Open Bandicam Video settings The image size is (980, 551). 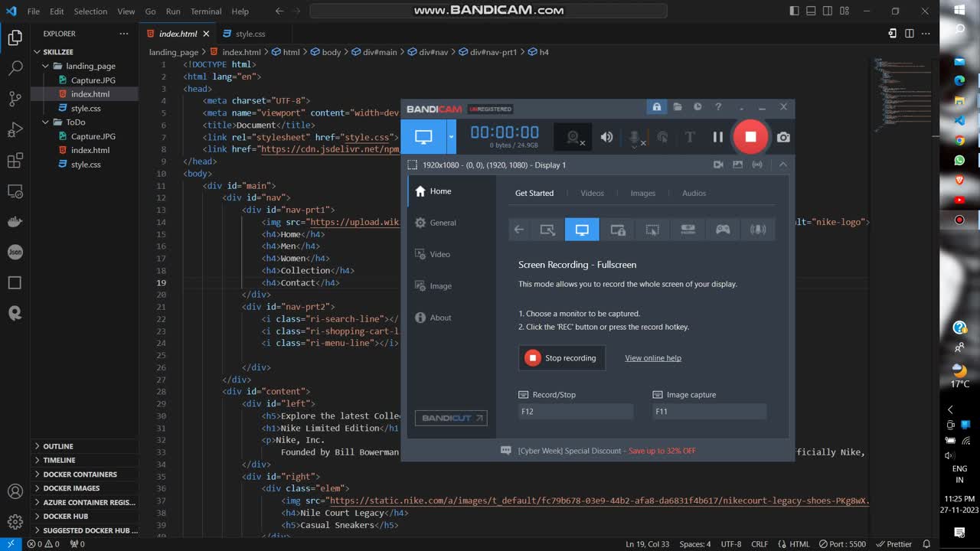pos(439,254)
